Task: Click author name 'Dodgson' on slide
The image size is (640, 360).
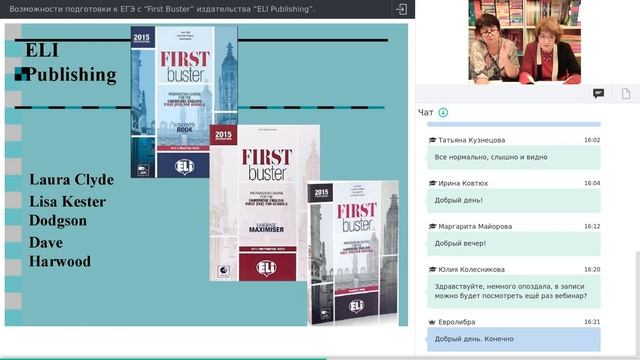Action: 58,221
